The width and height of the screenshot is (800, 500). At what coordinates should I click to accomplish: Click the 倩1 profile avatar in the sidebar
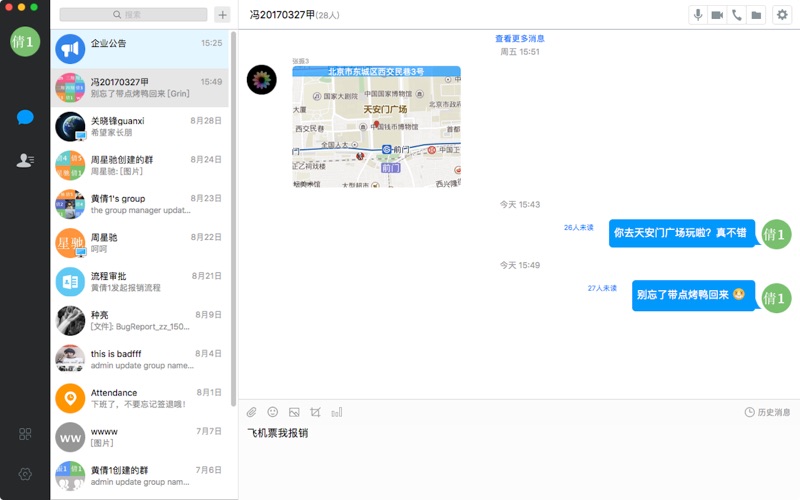pos(25,41)
